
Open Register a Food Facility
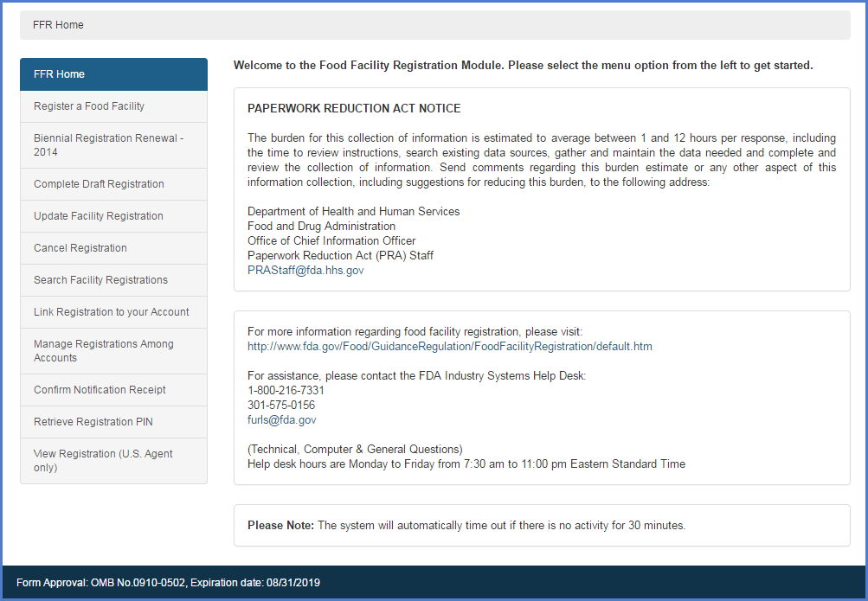89,106
